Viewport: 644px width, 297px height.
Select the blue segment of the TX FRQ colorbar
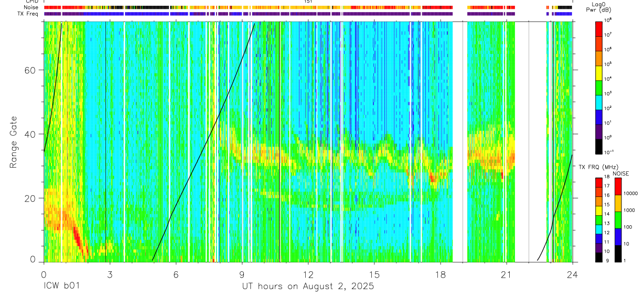[598, 238]
